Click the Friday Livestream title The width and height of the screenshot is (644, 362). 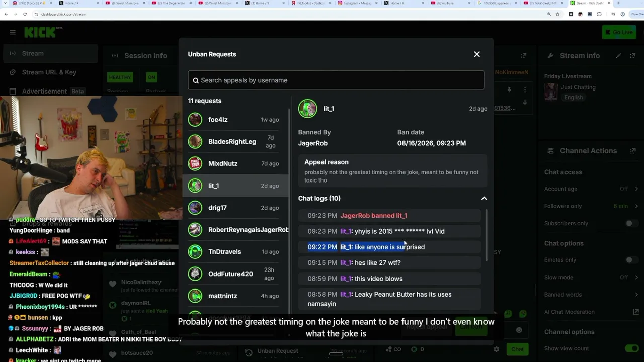(x=568, y=76)
